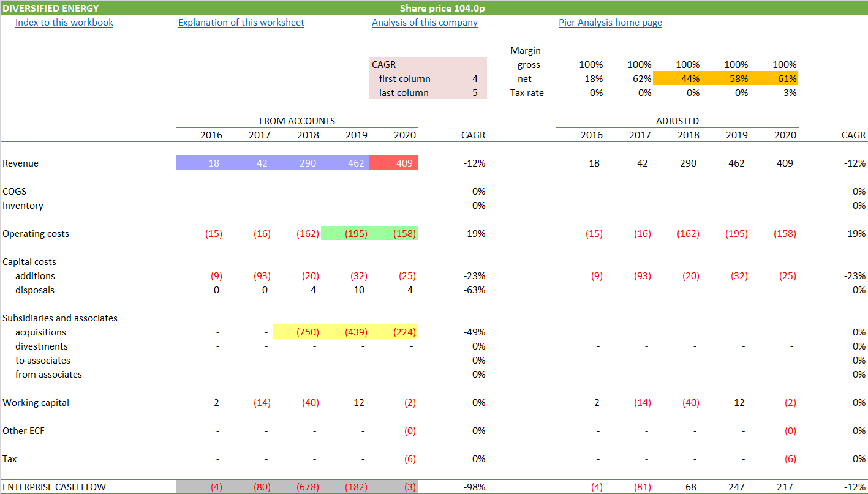868x494 pixels.
Task: Select the acquisitions cell (439)
Action: (x=345, y=332)
